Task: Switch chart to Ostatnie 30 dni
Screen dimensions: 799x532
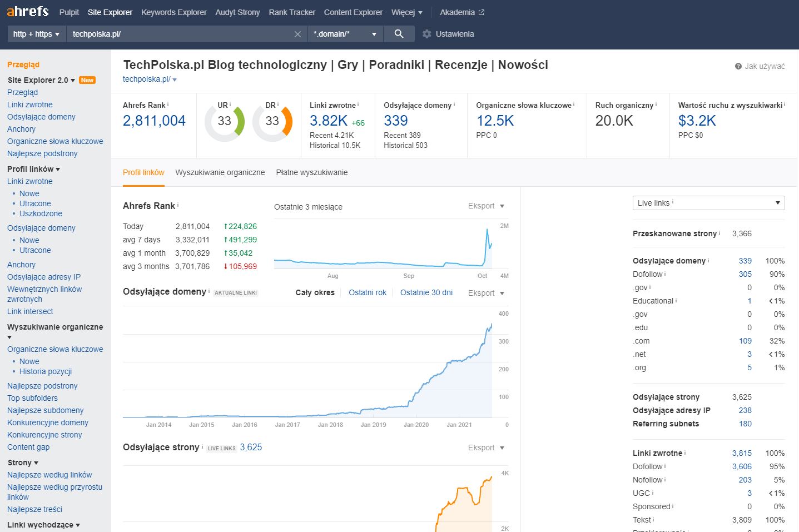Action: tap(426, 292)
